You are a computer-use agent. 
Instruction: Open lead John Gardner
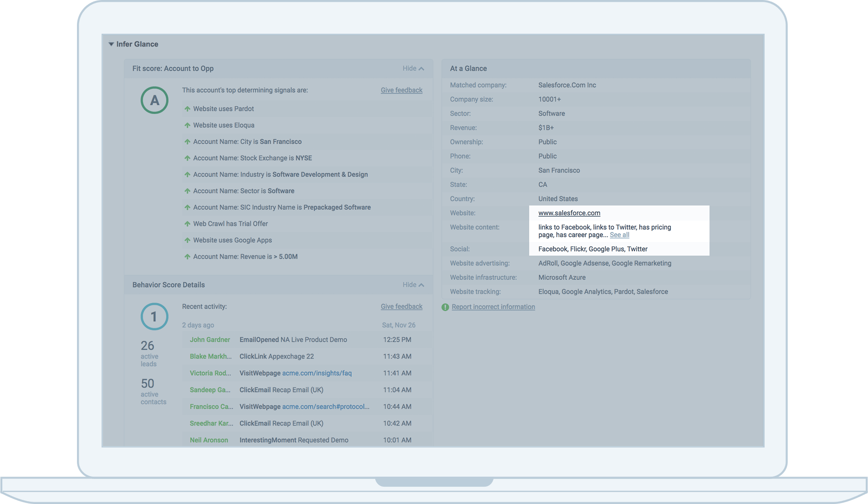click(210, 340)
